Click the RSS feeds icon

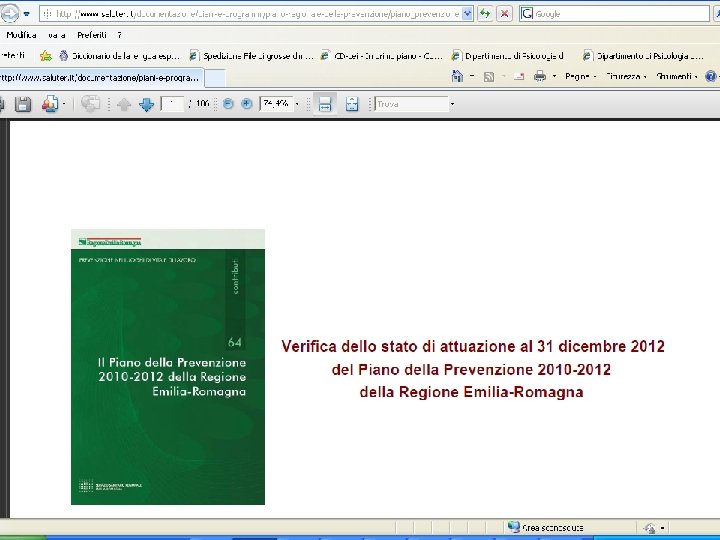(x=489, y=77)
